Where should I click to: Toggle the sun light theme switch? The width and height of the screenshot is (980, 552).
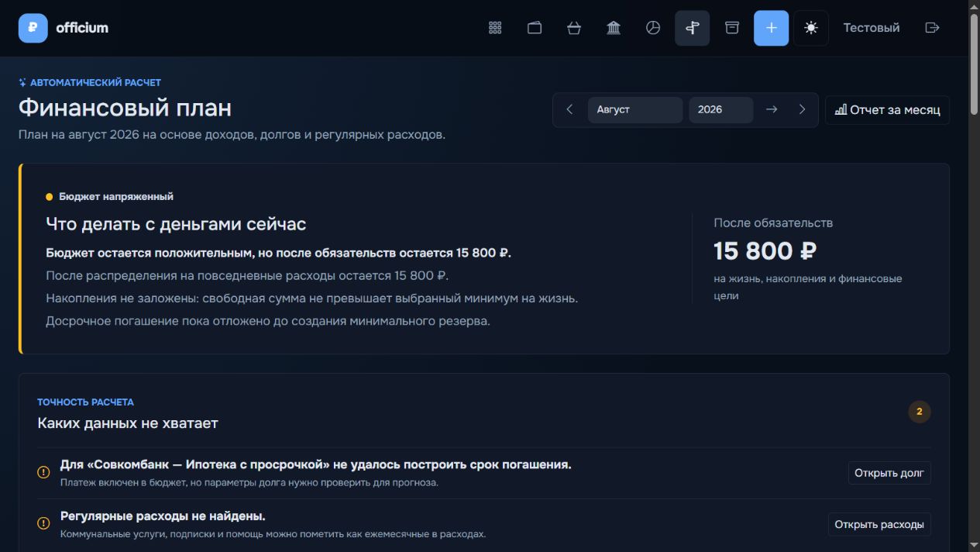pos(811,28)
